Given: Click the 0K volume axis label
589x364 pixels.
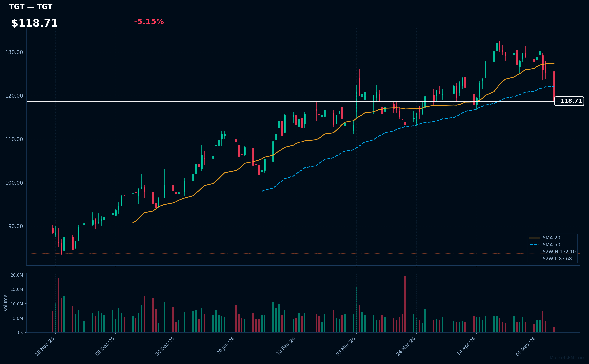Looking at the screenshot, I should pyautogui.click(x=20, y=333).
